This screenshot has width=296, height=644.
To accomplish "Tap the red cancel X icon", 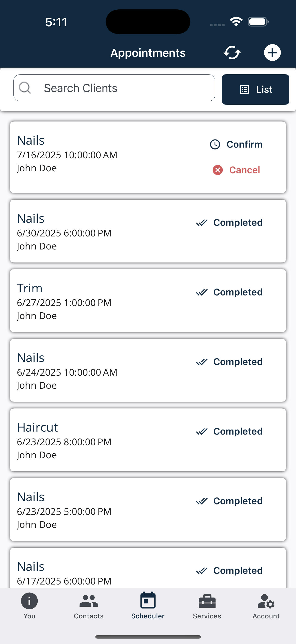I will click(218, 170).
